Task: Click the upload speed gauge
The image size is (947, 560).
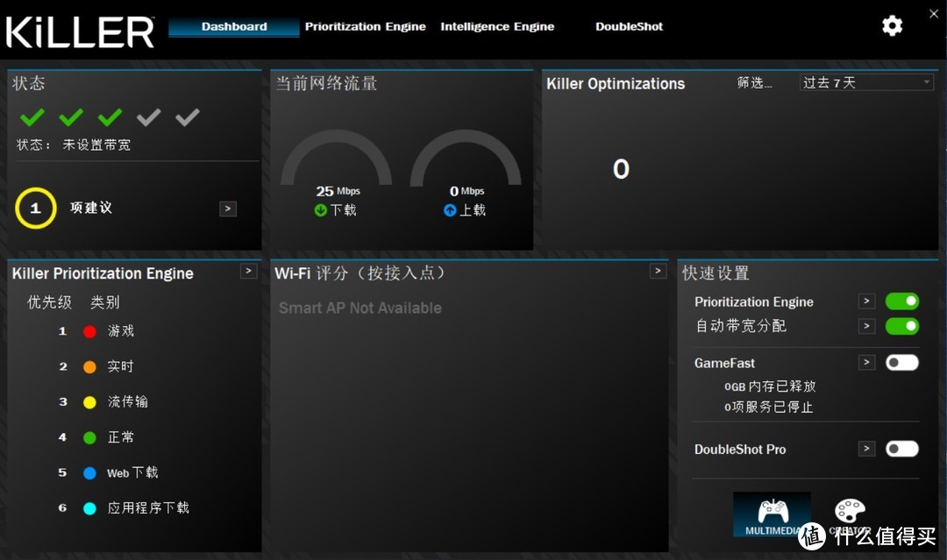Action: coord(466,157)
